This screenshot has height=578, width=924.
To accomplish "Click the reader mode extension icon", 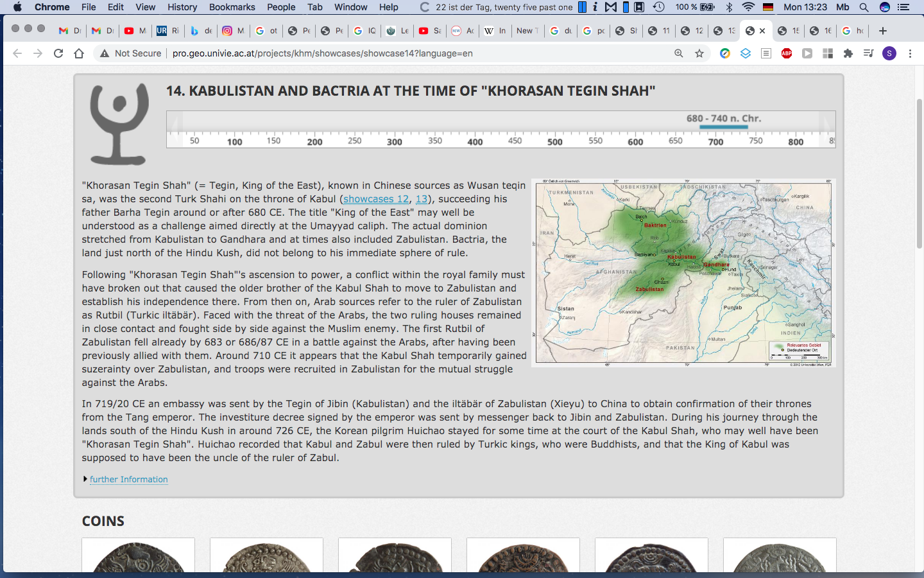I will tap(766, 53).
